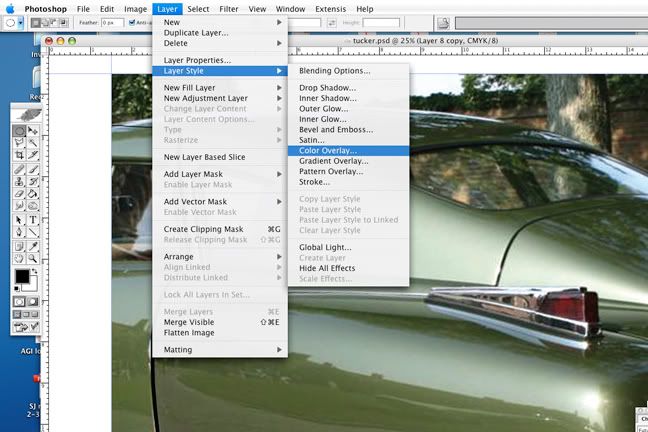Click Global Light option
The width and height of the screenshot is (648, 432).
pos(348,247)
